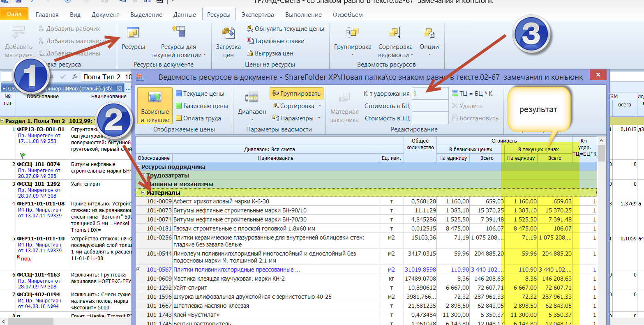This screenshot has height=325, width=644.
Task: Select Текущие цены display option
Action: [200, 94]
